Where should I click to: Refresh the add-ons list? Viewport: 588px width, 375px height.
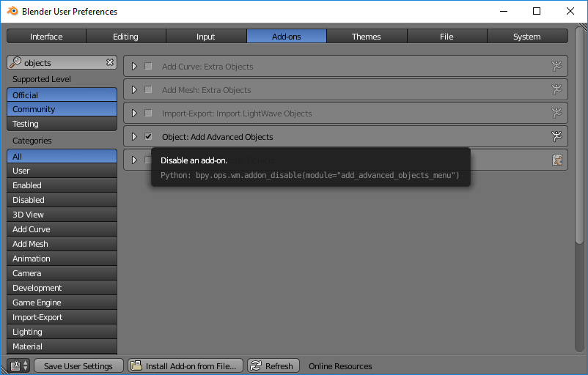[273, 365]
